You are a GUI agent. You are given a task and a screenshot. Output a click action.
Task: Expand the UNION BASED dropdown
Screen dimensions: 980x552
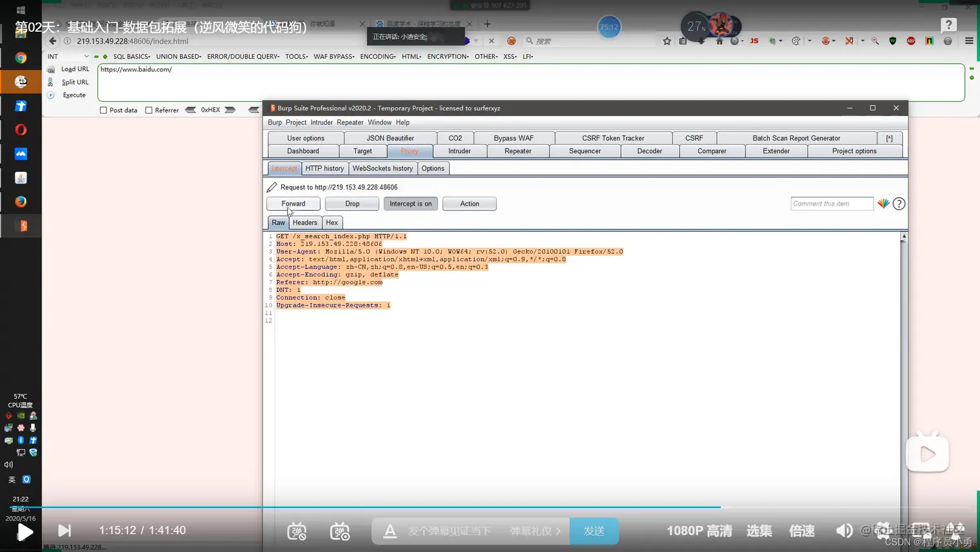point(179,56)
